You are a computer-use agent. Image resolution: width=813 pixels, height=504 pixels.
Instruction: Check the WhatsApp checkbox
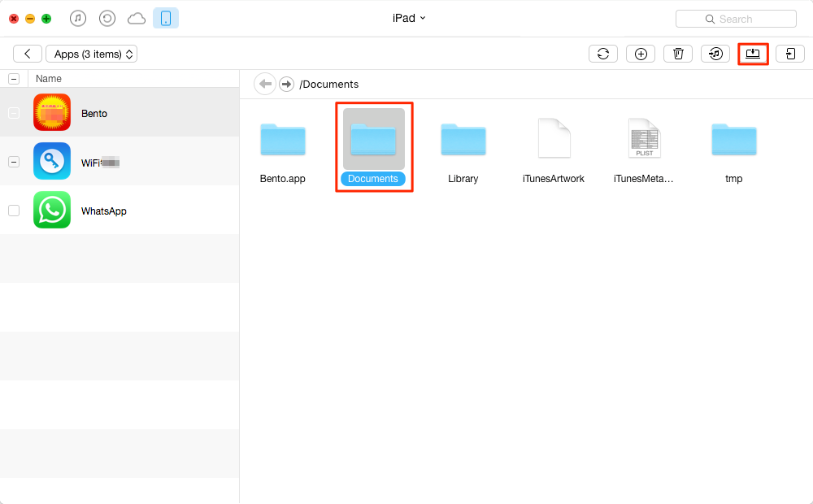[x=14, y=211]
